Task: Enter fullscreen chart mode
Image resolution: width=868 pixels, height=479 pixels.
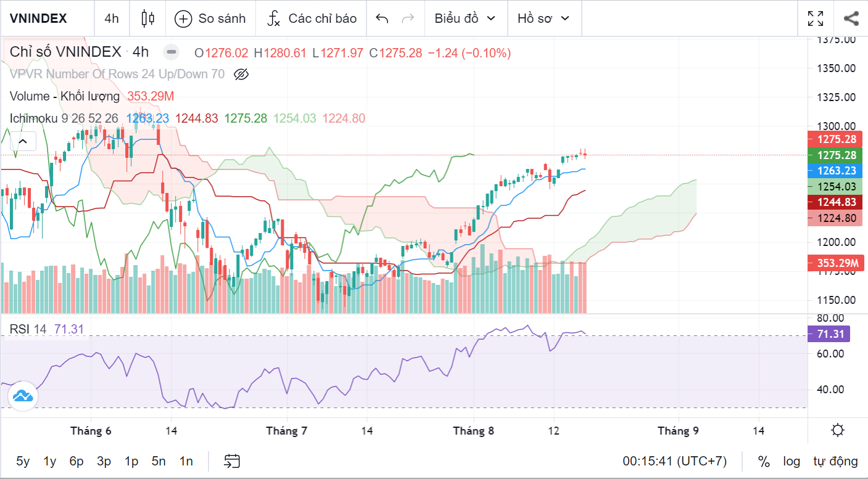Action: pyautogui.click(x=816, y=18)
